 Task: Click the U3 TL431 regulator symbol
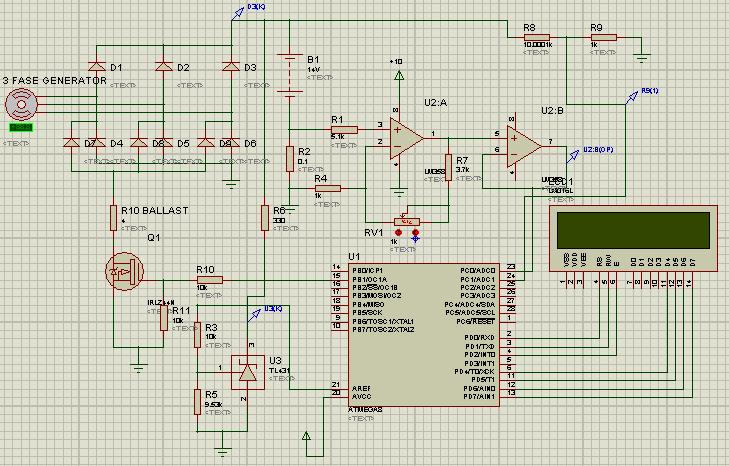click(x=247, y=372)
